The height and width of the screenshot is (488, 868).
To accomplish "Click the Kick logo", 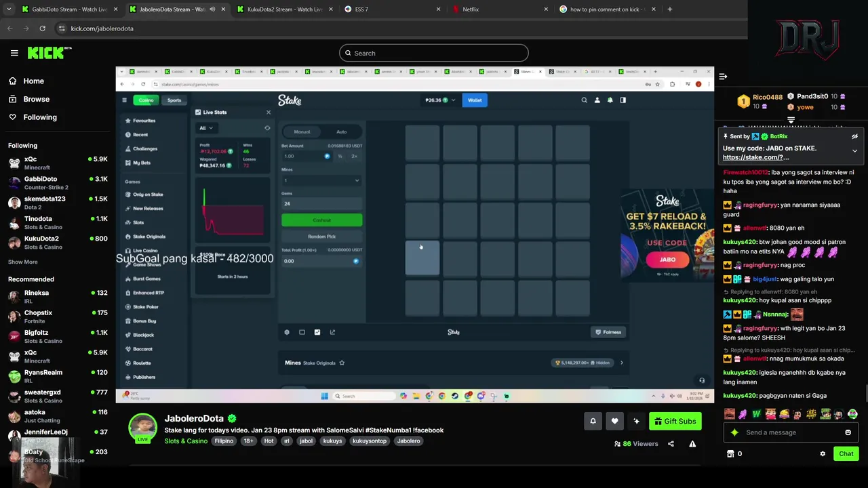I will click(x=50, y=53).
